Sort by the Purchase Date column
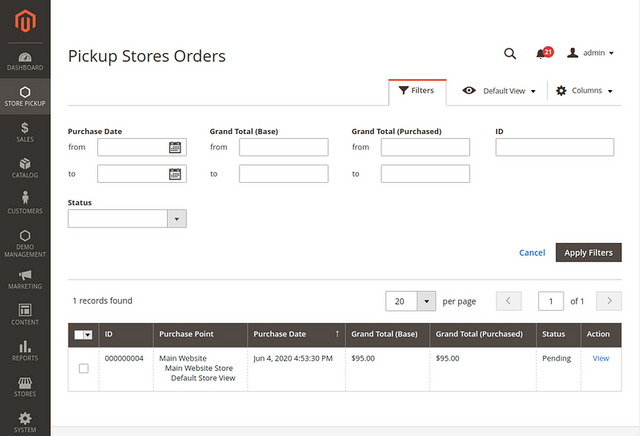 point(296,334)
